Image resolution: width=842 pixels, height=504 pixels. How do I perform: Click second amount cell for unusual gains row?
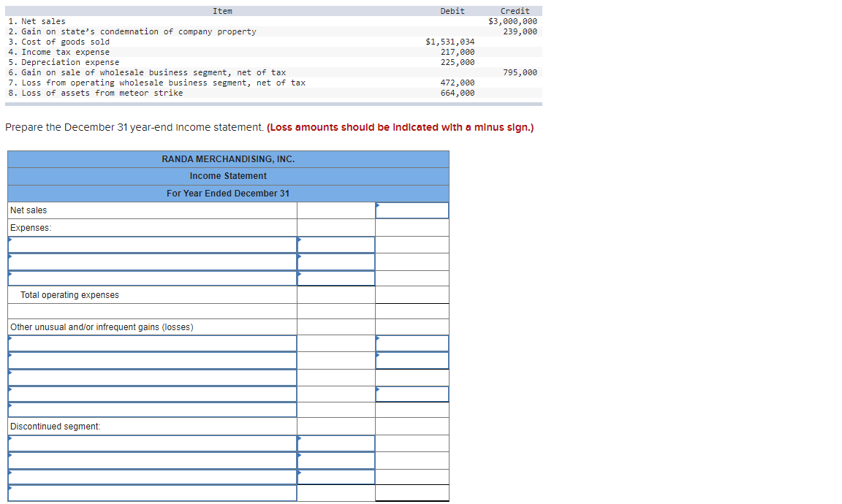(x=412, y=361)
